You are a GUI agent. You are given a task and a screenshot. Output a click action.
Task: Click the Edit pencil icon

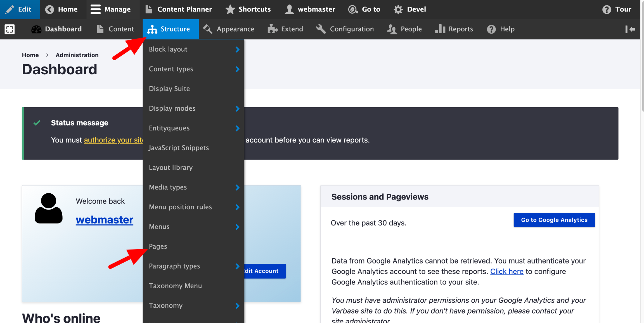click(x=10, y=9)
